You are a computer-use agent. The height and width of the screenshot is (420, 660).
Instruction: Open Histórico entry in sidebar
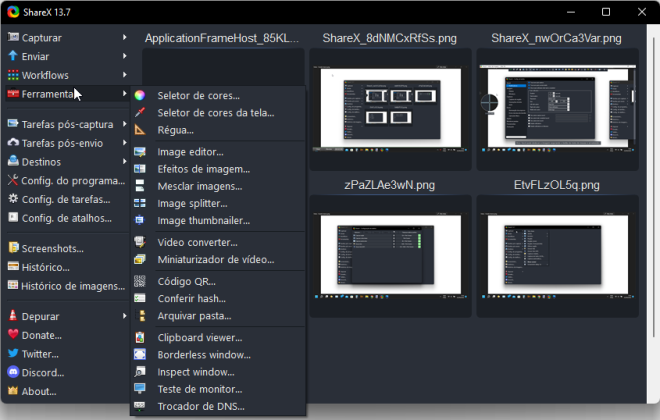(x=67, y=267)
